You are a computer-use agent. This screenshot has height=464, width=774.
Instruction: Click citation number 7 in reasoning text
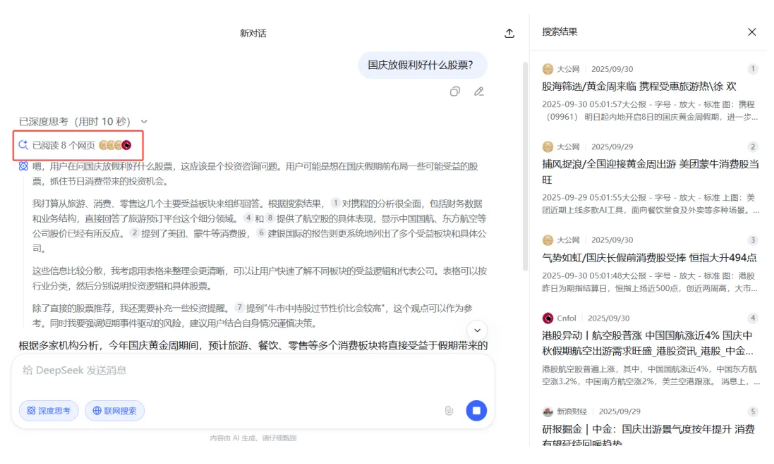tap(239, 307)
